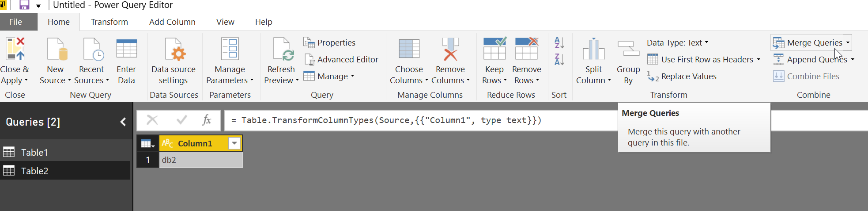868x211 pixels.
Task: Open the File menu
Action: click(x=15, y=22)
